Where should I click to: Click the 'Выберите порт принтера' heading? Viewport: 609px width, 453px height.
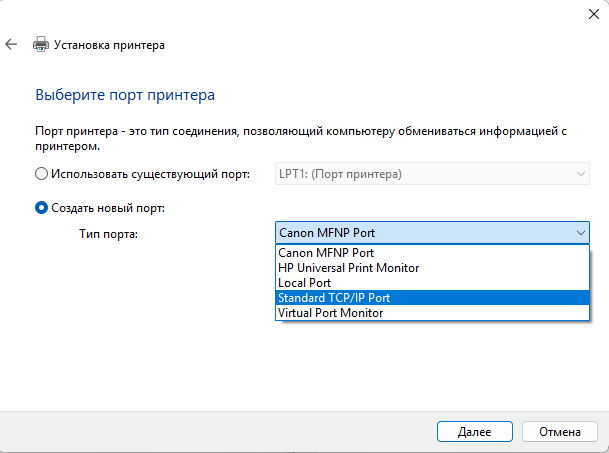[125, 95]
